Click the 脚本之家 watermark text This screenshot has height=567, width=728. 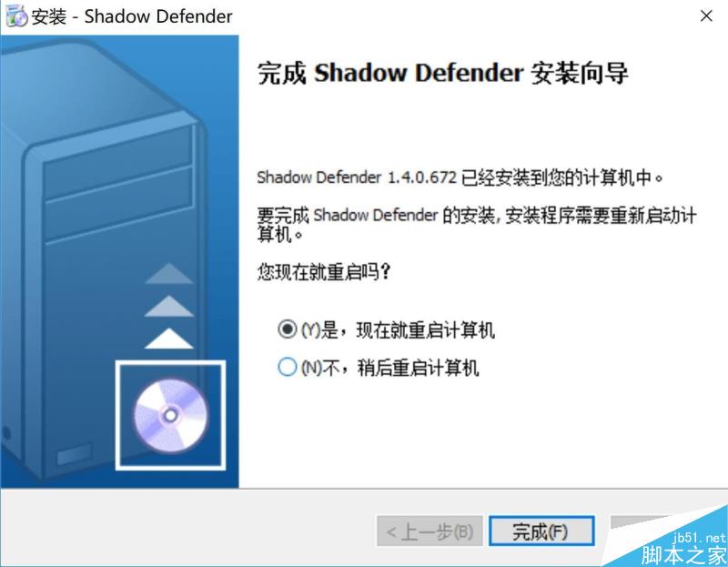tap(683, 555)
